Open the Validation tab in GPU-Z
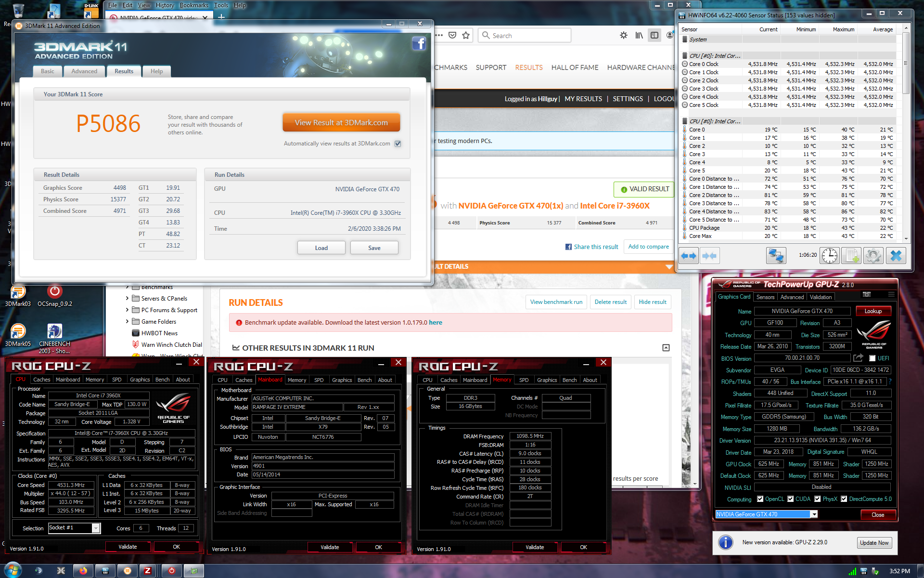 pos(821,297)
